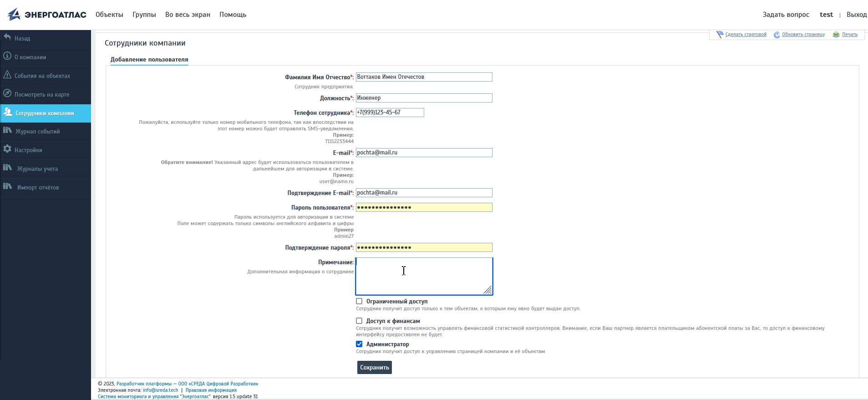Open the Группы menu item
This screenshot has width=868, height=400.
[144, 15]
